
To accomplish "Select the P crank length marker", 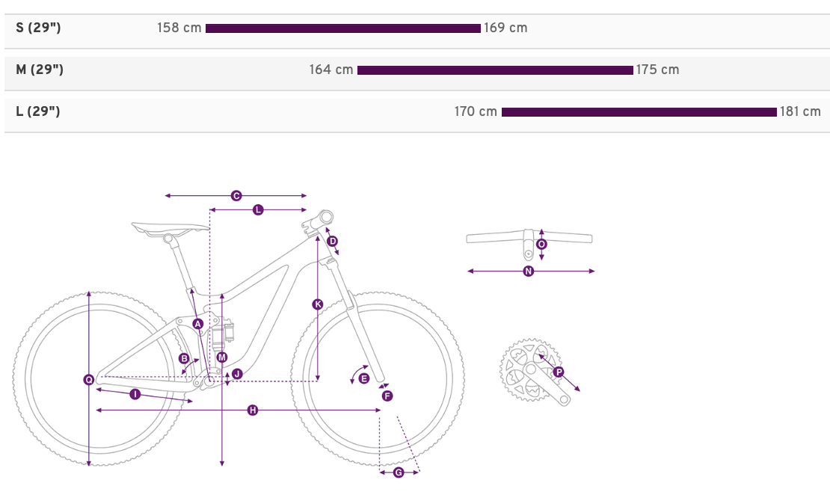I will coord(559,372).
